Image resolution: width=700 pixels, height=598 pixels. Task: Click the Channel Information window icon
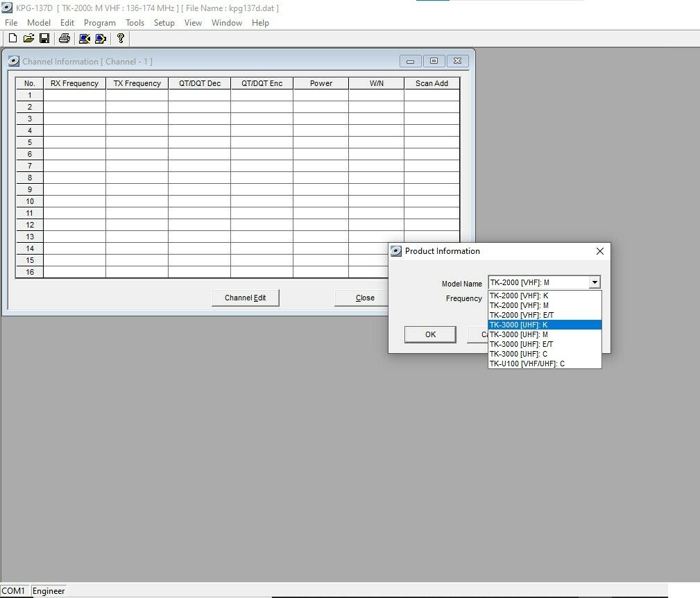(x=14, y=61)
